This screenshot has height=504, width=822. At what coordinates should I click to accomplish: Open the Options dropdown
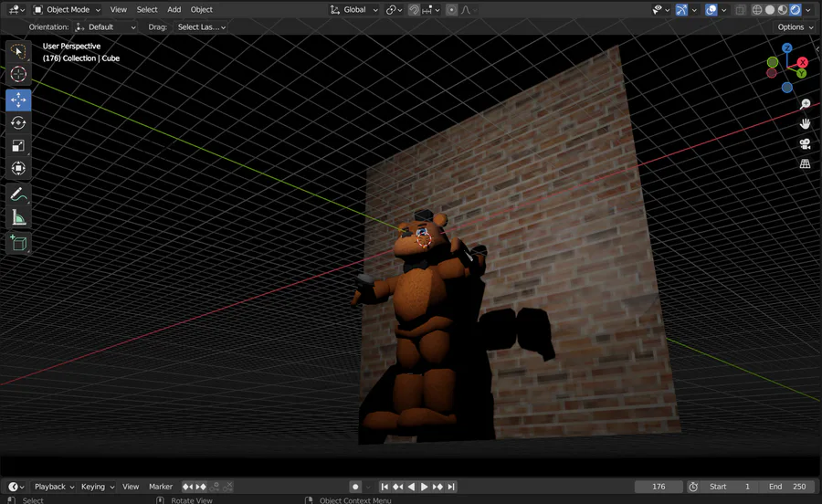point(795,26)
